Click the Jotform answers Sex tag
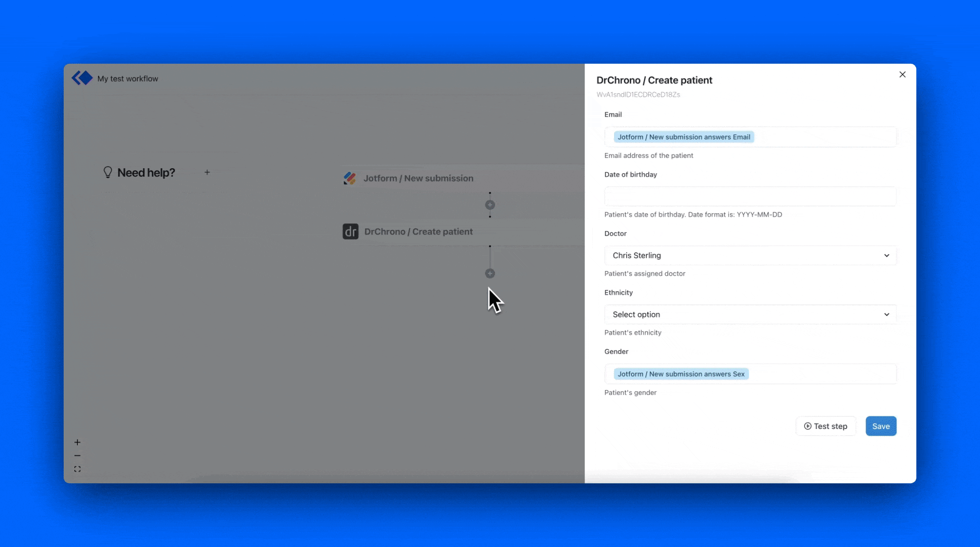Viewport: 980px width, 547px height. [681, 374]
